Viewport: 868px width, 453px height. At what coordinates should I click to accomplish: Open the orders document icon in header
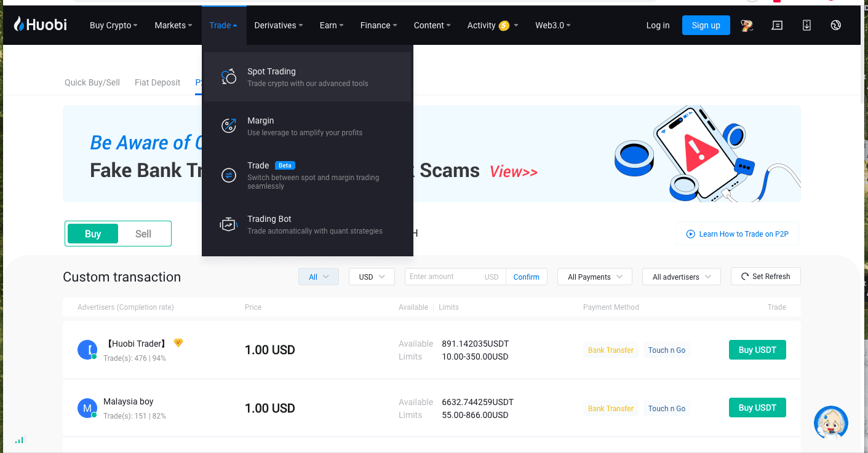coord(777,25)
